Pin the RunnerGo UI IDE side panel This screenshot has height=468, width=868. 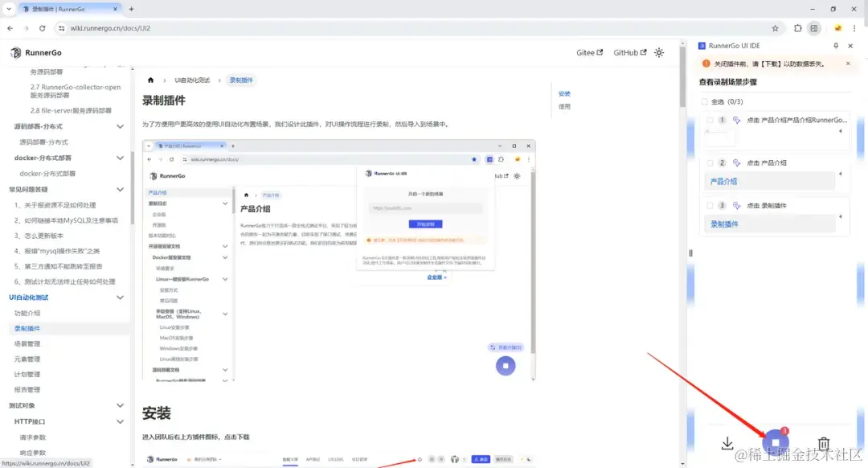836,46
